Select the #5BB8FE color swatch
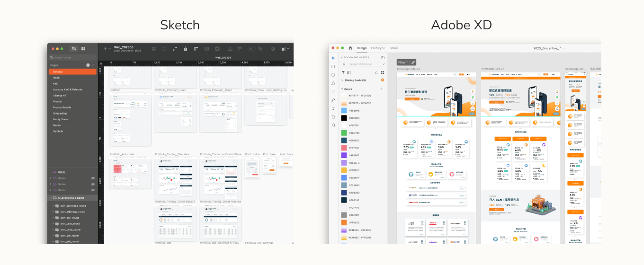Image resolution: width=644 pixels, height=265 pixels. pos(344,110)
